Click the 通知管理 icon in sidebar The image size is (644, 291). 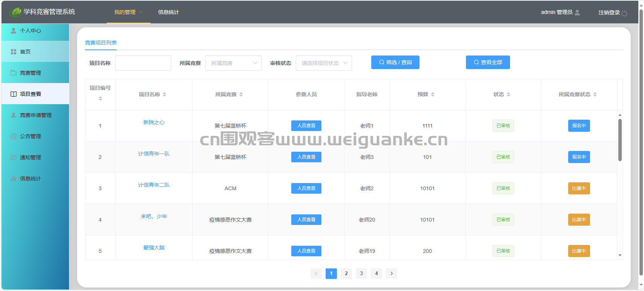pos(14,157)
